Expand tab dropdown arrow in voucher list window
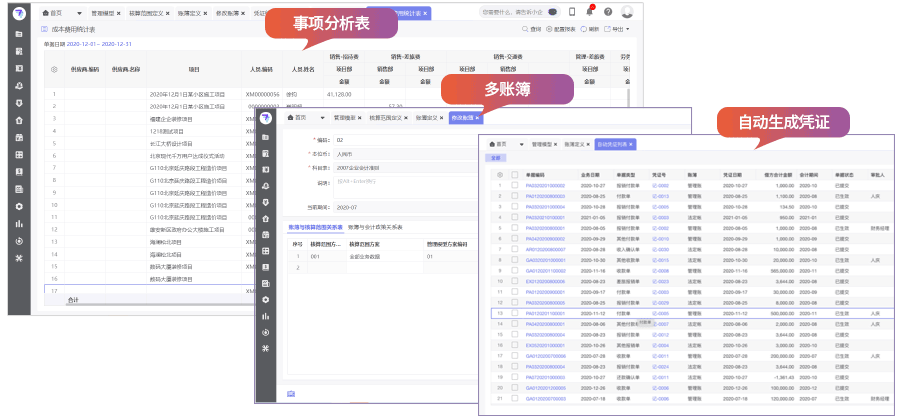Image resolution: width=900 pixels, height=418 pixels. (522, 144)
